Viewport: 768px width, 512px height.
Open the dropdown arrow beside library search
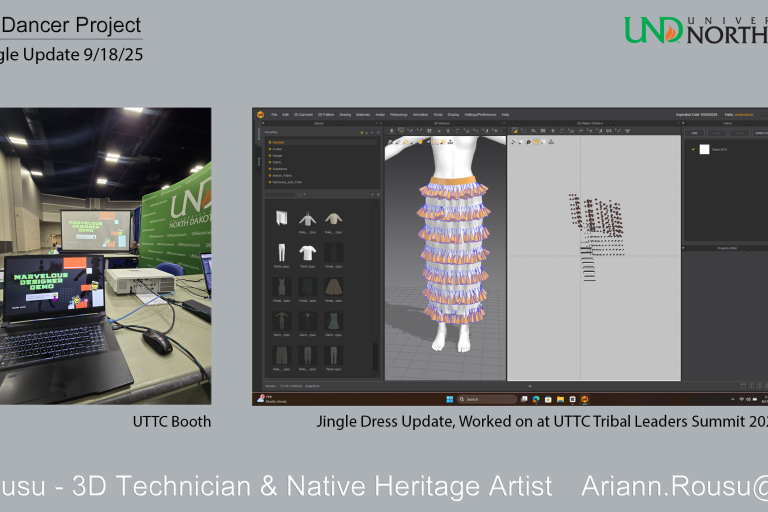click(x=305, y=195)
